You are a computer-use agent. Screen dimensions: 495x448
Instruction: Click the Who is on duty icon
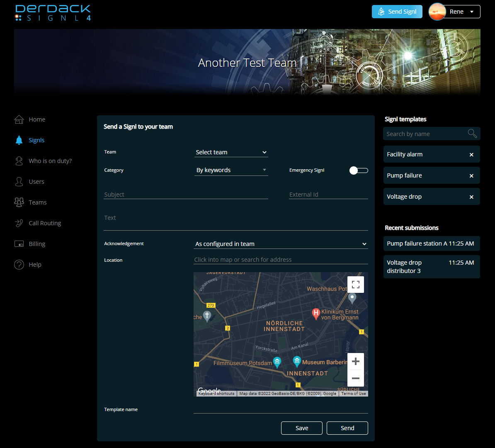point(19,161)
